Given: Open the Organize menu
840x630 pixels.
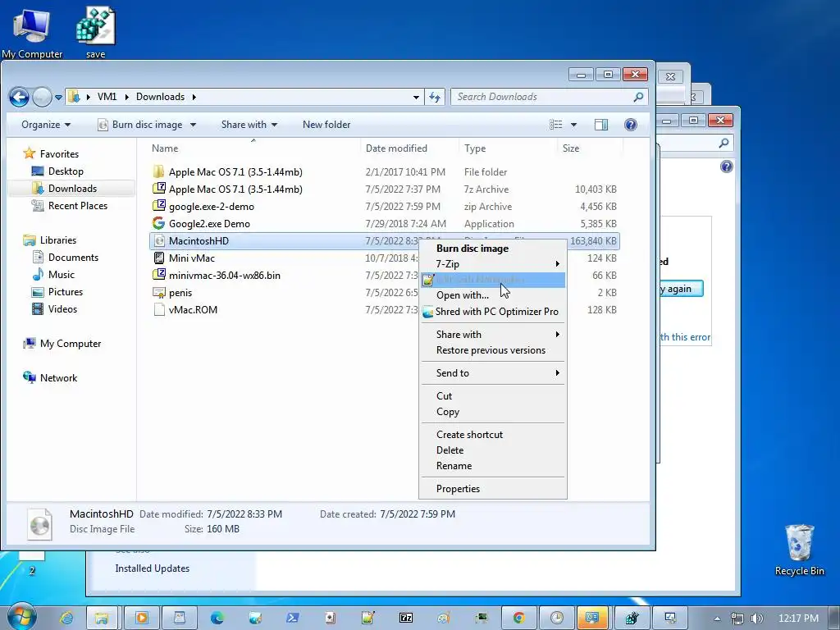Looking at the screenshot, I should [46, 125].
